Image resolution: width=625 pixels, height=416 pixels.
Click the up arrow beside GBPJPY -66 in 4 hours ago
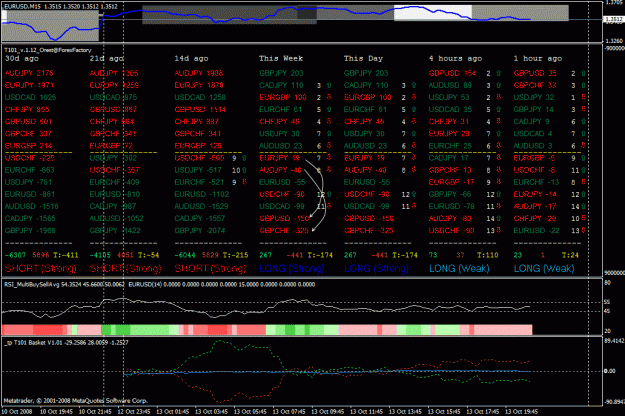click(498, 194)
